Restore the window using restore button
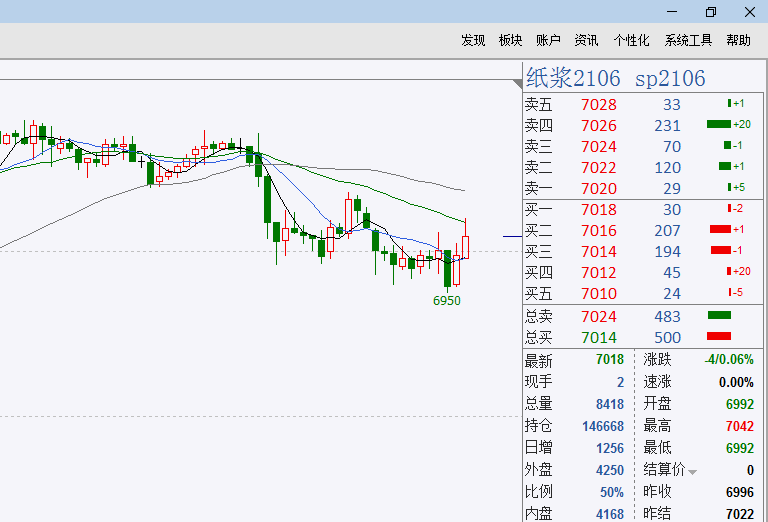 pyautogui.click(x=711, y=12)
